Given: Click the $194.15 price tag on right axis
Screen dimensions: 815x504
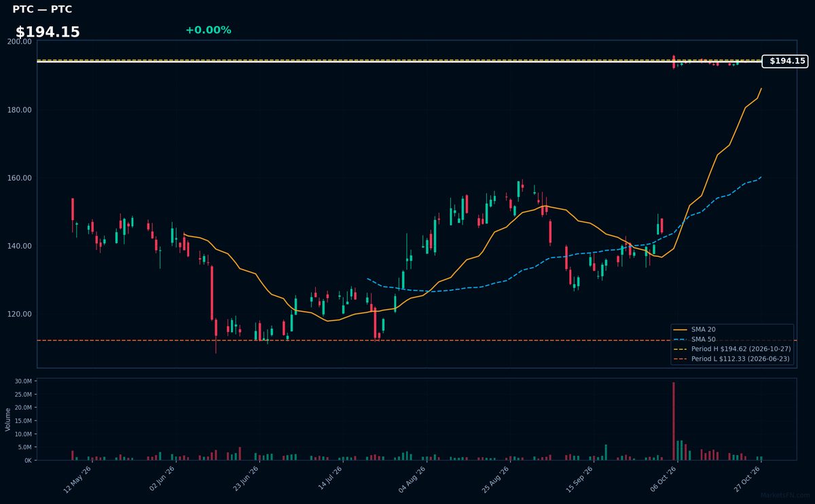Looking at the screenshot, I should point(785,61).
